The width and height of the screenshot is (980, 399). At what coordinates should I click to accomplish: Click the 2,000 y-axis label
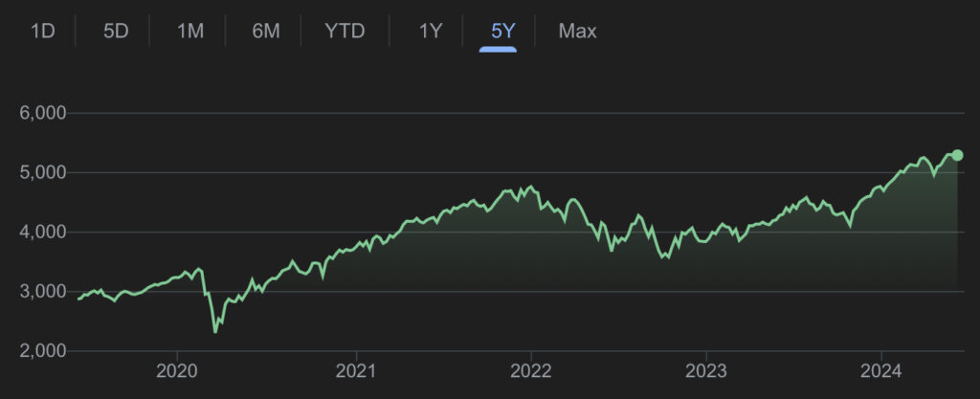coord(42,350)
